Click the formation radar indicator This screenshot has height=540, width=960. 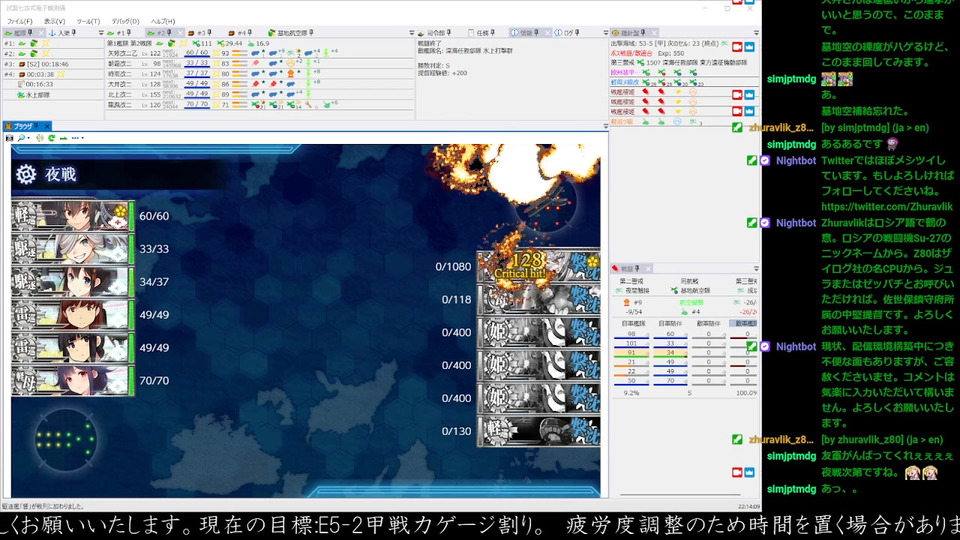pos(66,440)
